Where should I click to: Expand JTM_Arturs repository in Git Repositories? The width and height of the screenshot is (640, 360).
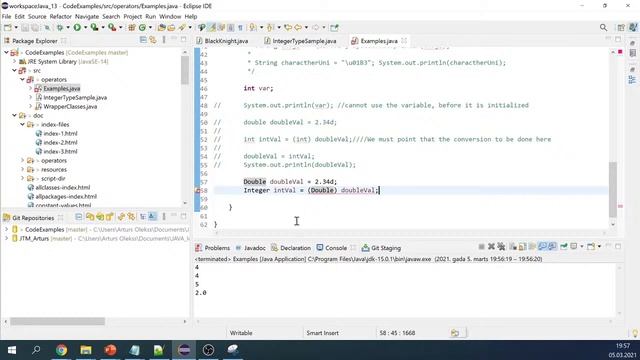(x=6, y=238)
